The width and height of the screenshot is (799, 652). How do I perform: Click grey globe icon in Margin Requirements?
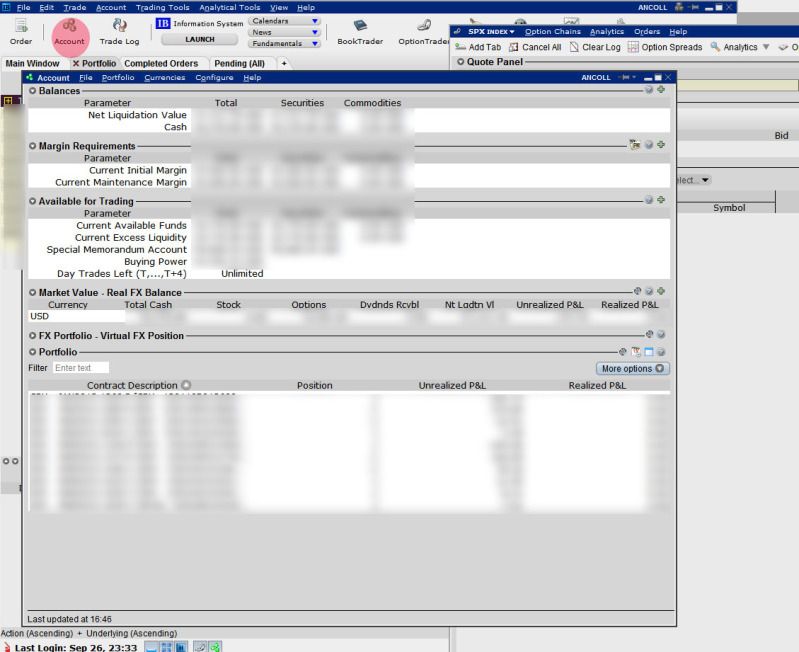pos(649,145)
